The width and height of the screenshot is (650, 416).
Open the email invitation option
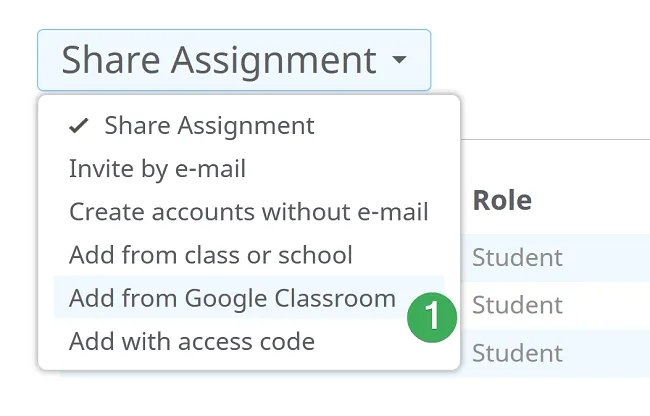pyautogui.click(x=157, y=169)
